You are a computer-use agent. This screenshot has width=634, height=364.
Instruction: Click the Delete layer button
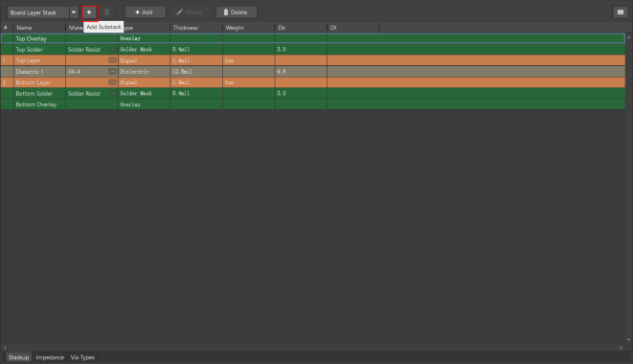tap(237, 12)
